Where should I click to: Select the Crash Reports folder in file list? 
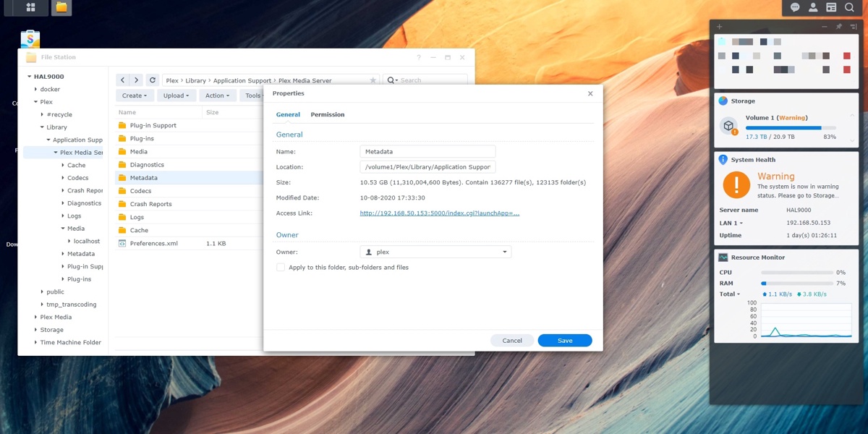189,204
